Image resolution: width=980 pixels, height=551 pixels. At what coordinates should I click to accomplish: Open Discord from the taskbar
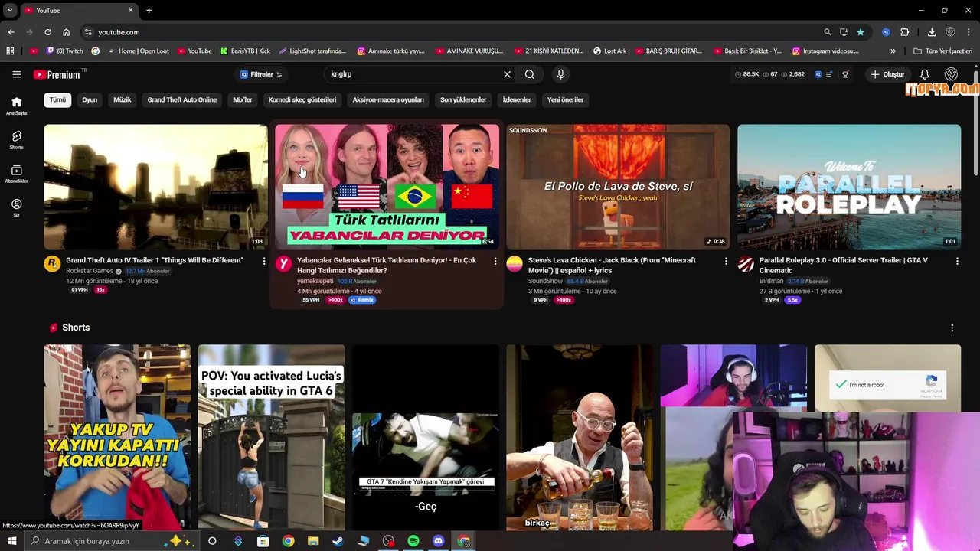click(438, 541)
